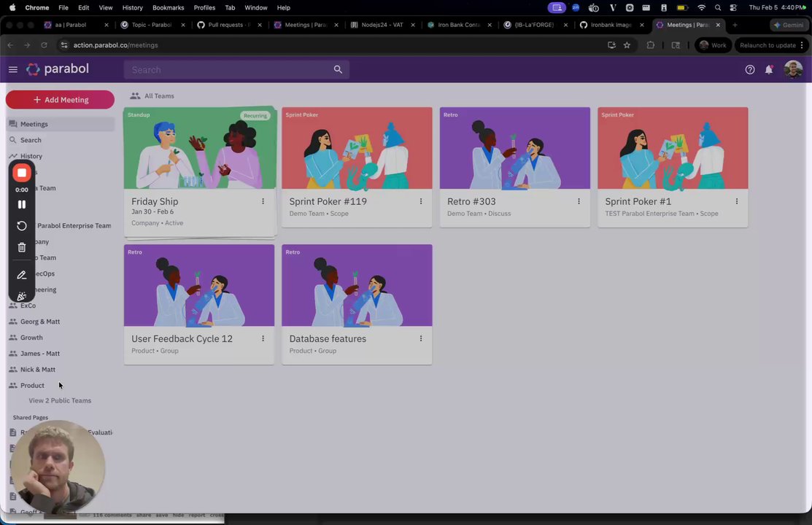Stop the screen recording with red button

pyautogui.click(x=22, y=173)
